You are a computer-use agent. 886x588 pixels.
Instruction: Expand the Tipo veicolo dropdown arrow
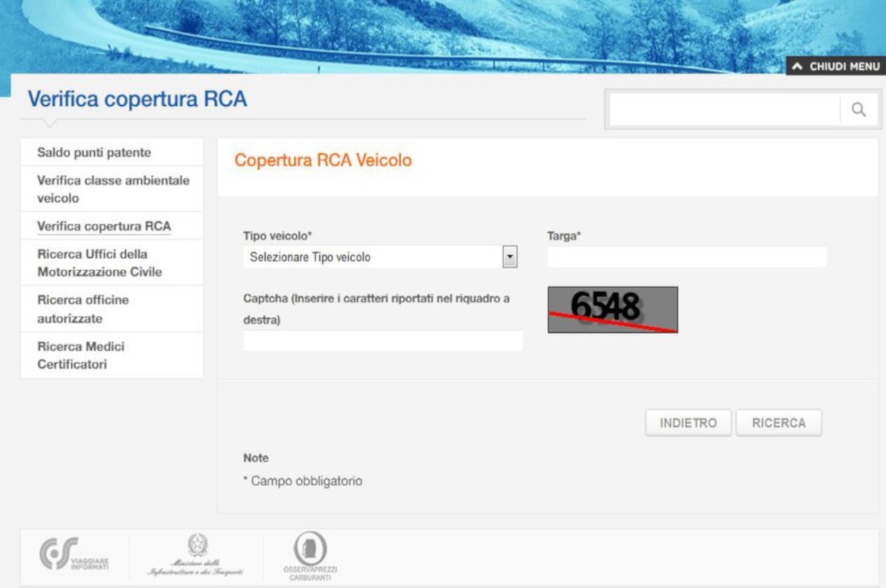(510, 257)
